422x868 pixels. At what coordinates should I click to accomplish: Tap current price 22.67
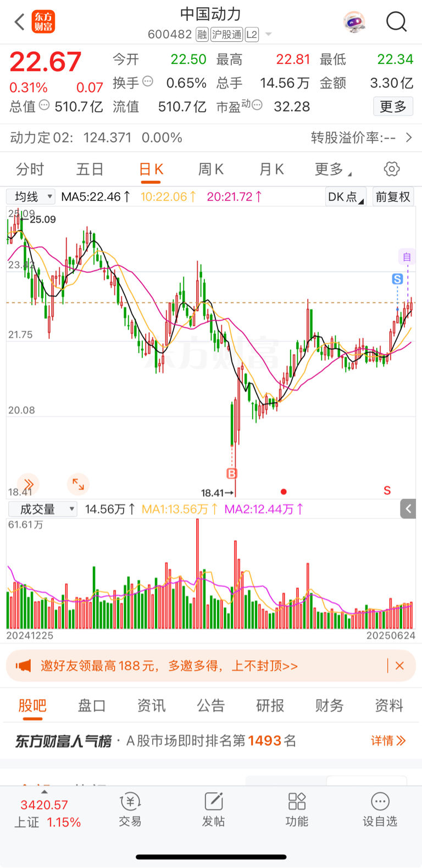(46, 62)
